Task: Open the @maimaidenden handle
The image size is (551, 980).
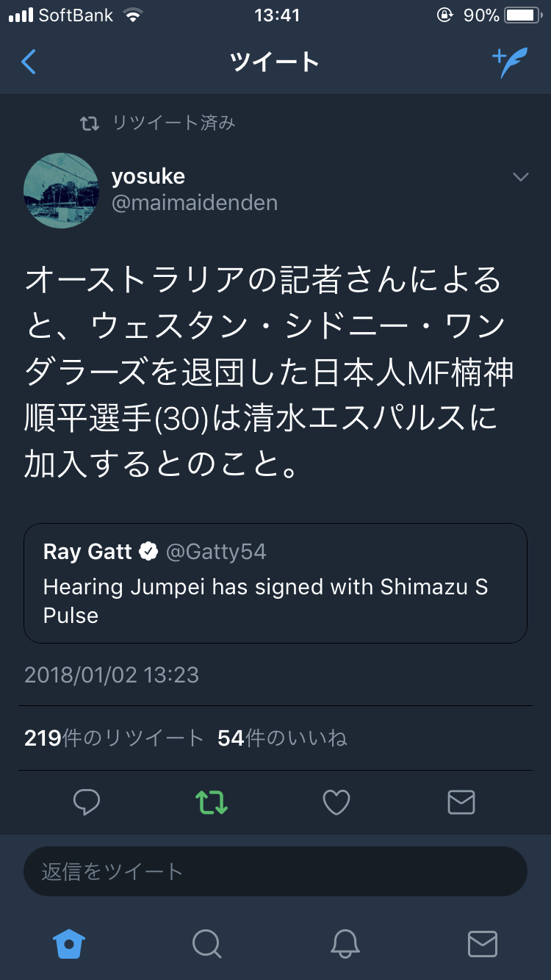Action: (195, 203)
